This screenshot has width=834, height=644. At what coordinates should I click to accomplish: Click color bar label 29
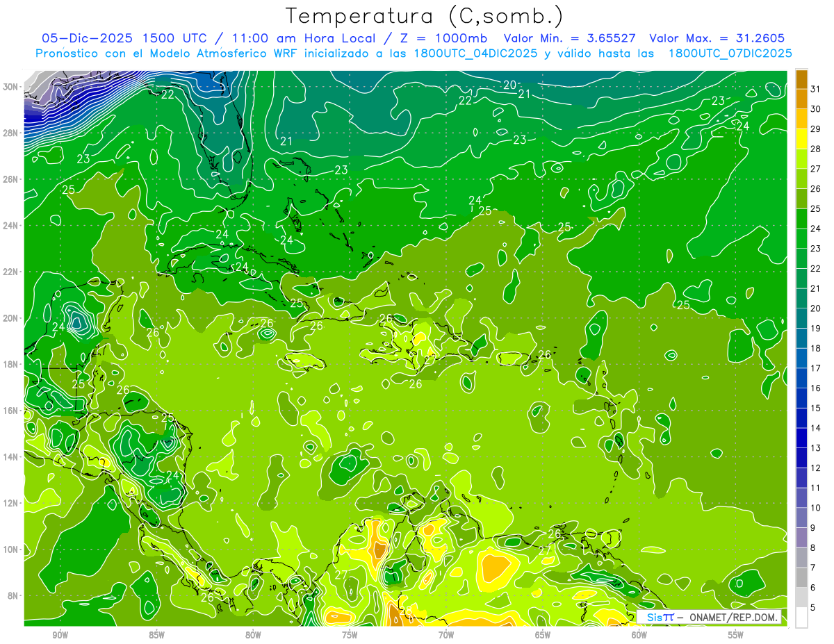click(x=816, y=129)
